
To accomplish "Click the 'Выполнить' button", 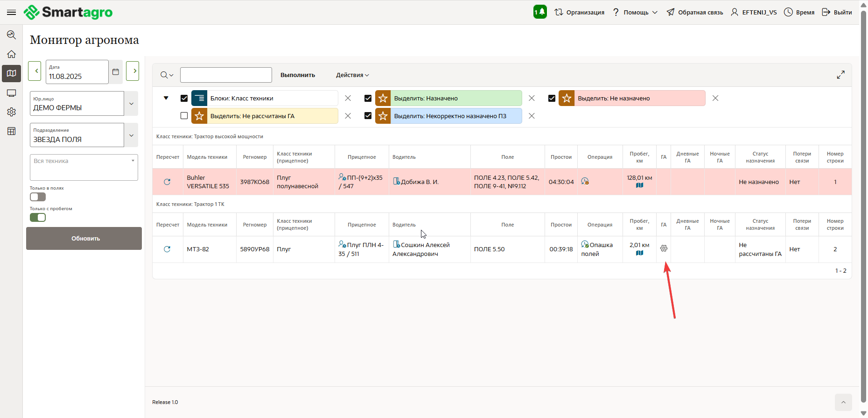I will (x=298, y=75).
